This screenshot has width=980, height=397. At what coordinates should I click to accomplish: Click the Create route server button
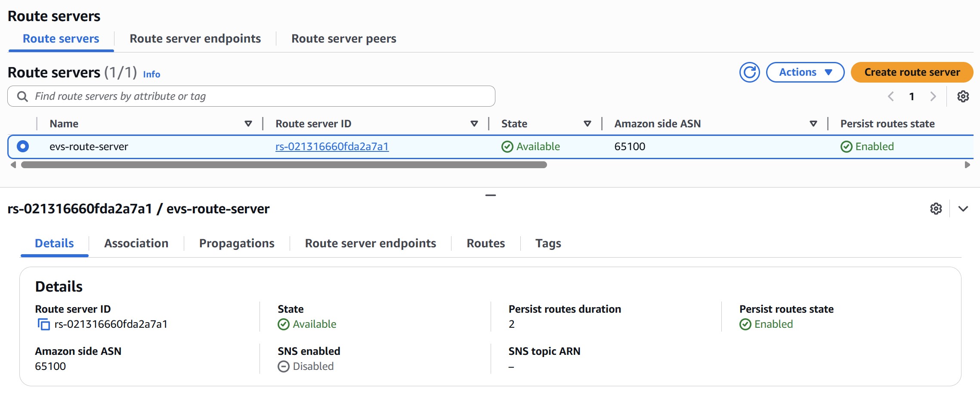911,72
